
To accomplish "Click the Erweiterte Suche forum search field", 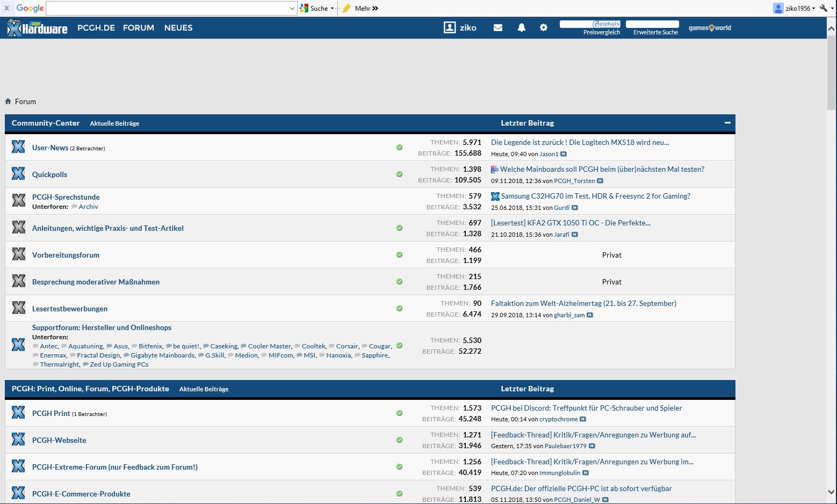I will coord(652,24).
